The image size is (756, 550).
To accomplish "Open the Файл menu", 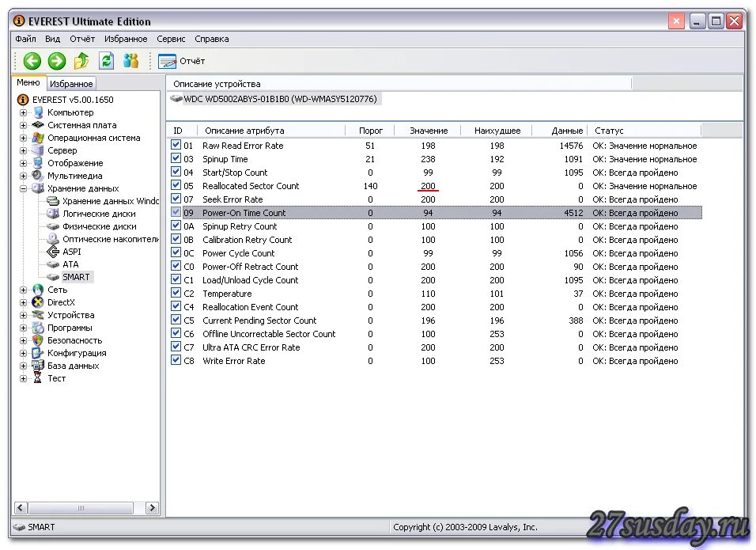I will coord(25,39).
